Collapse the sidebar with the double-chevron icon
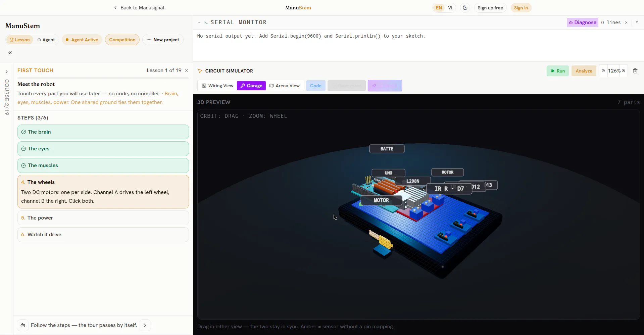This screenshot has width=644, height=335. coord(10,53)
